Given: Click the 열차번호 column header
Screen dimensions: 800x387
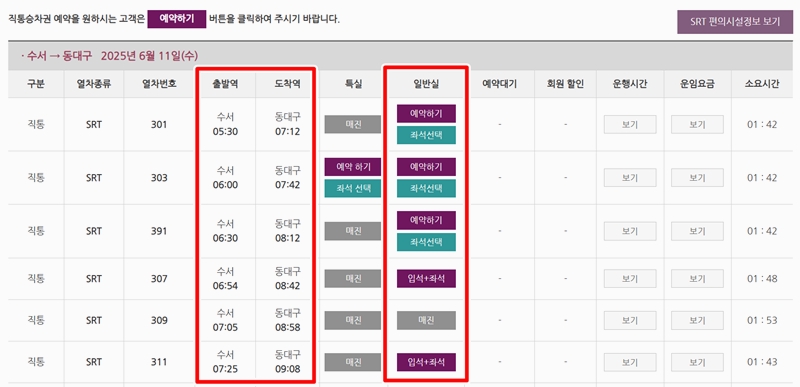Looking at the screenshot, I should click(159, 84).
